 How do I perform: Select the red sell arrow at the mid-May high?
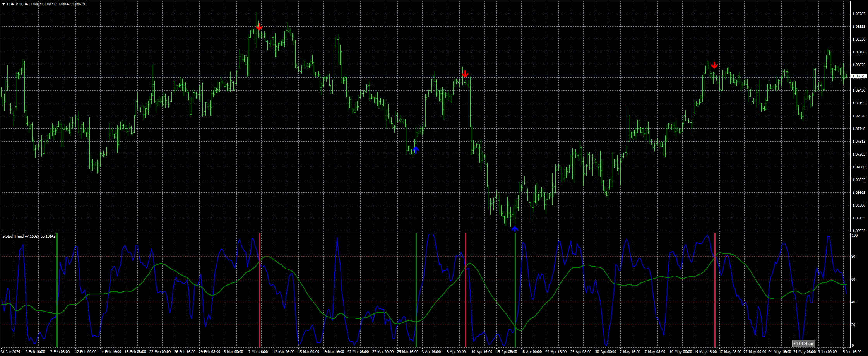[x=714, y=65]
